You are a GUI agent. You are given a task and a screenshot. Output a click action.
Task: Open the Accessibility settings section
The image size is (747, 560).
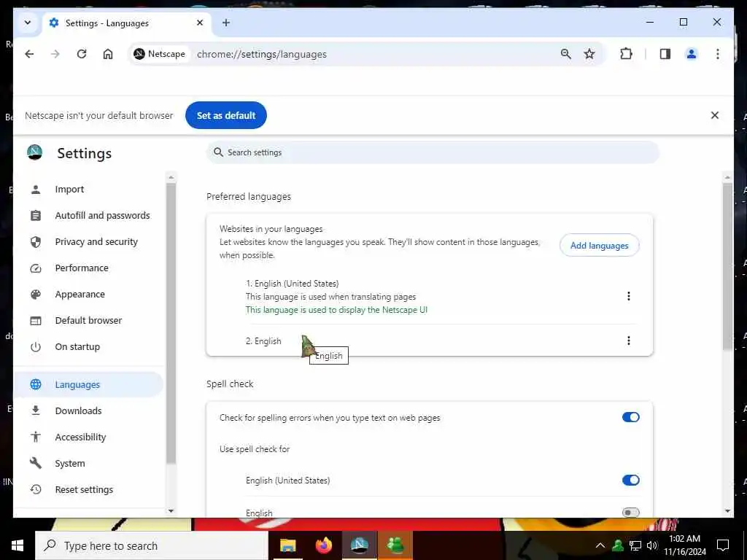point(90,437)
